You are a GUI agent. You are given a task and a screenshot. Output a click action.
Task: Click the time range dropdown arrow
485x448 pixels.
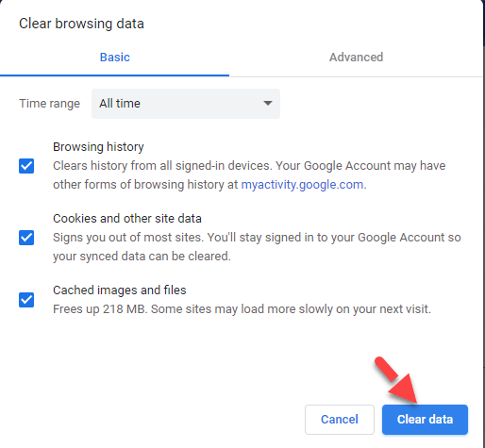[268, 103]
